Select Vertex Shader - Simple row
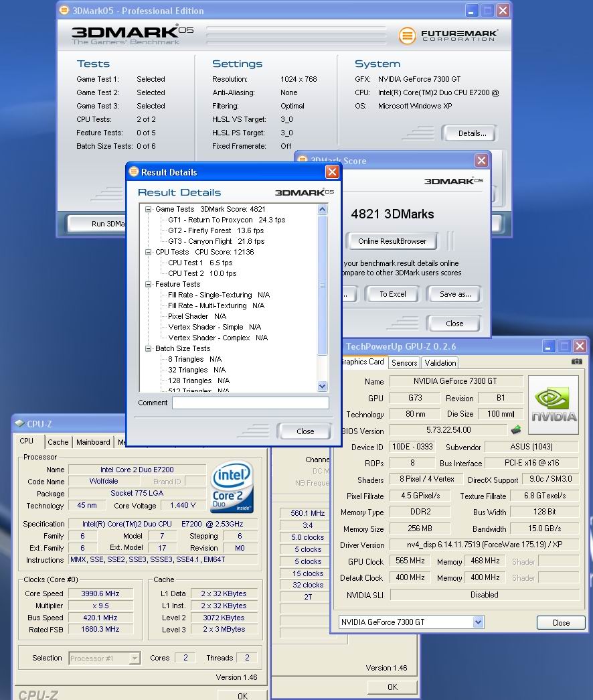Viewport: 593px width, 700px height. tap(214, 327)
